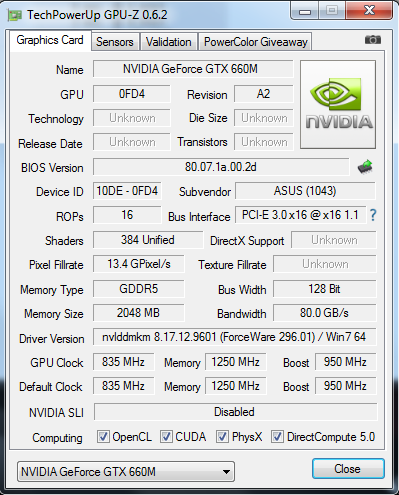Image resolution: width=399 pixels, height=495 pixels.
Task: Click the Driver Version text field
Action: click(x=234, y=337)
